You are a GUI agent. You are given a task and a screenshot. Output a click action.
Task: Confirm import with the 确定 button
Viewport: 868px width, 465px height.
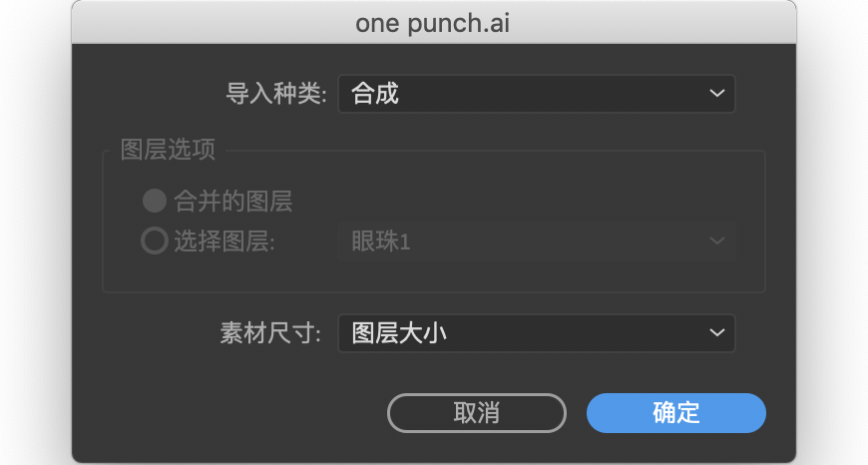675,413
